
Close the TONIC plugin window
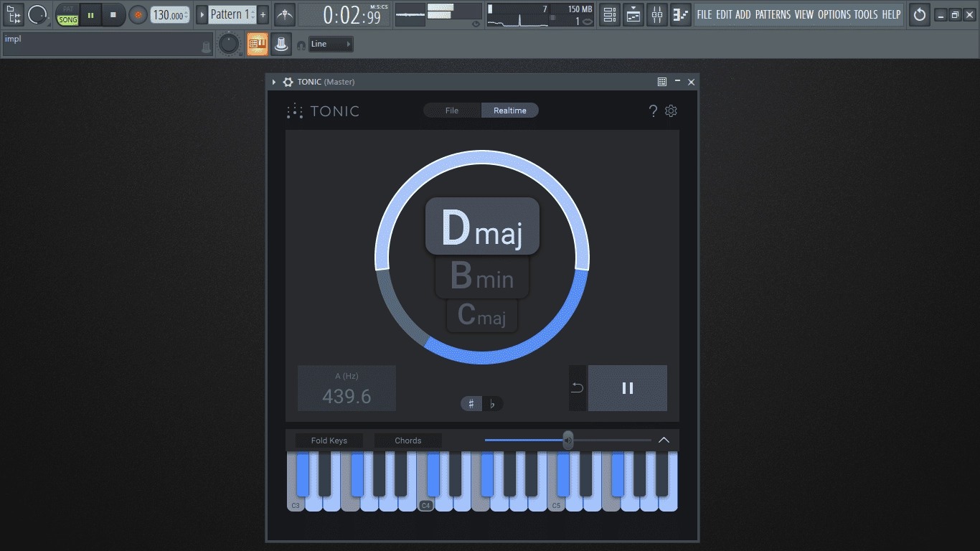click(692, 82)
